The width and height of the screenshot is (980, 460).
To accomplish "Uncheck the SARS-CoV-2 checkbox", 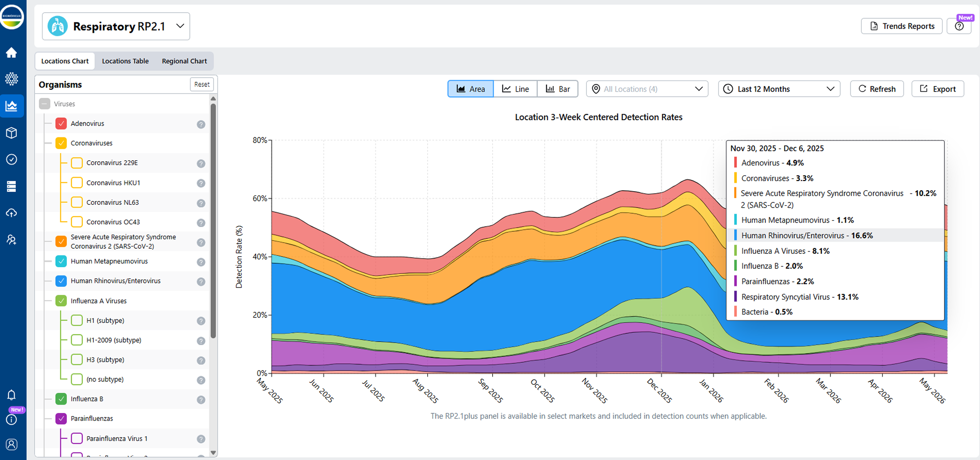I will [61, 241].
